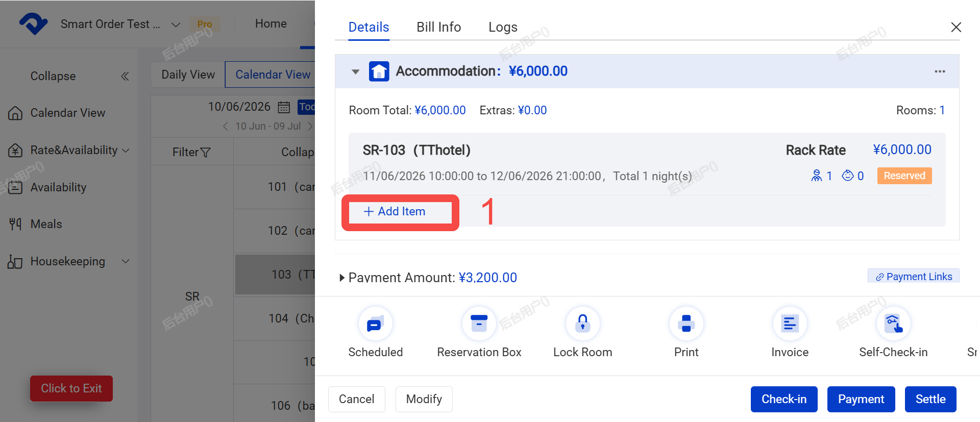Switch to the Logs tab
The height and width of the screenshot is (422, 980).
(503, 27)
